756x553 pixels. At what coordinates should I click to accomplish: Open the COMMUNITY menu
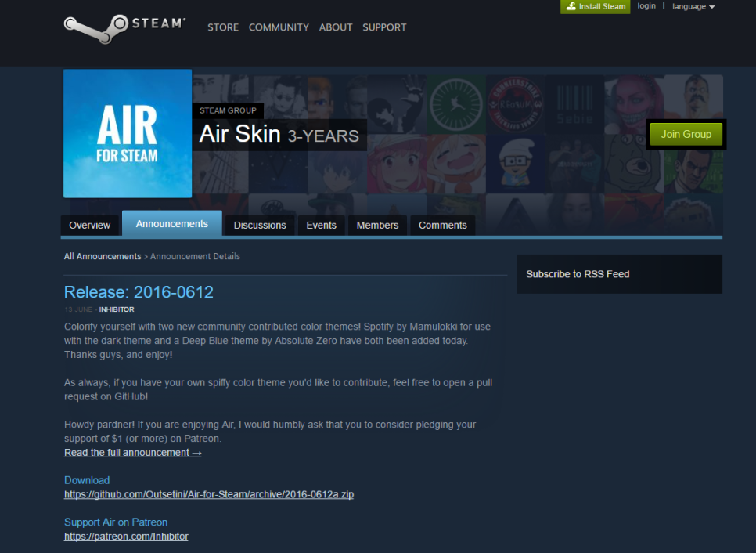(x=279, y=27)
